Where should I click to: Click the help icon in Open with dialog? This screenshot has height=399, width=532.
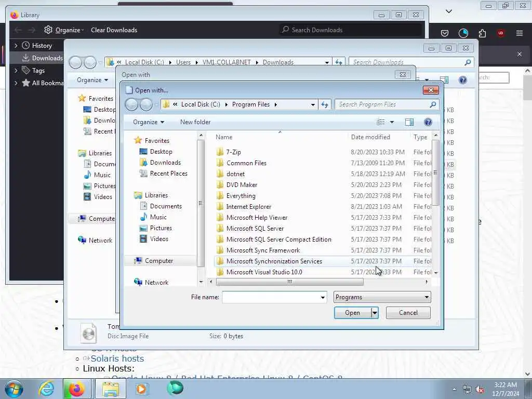pyautogui.click(x=428, y=122)
